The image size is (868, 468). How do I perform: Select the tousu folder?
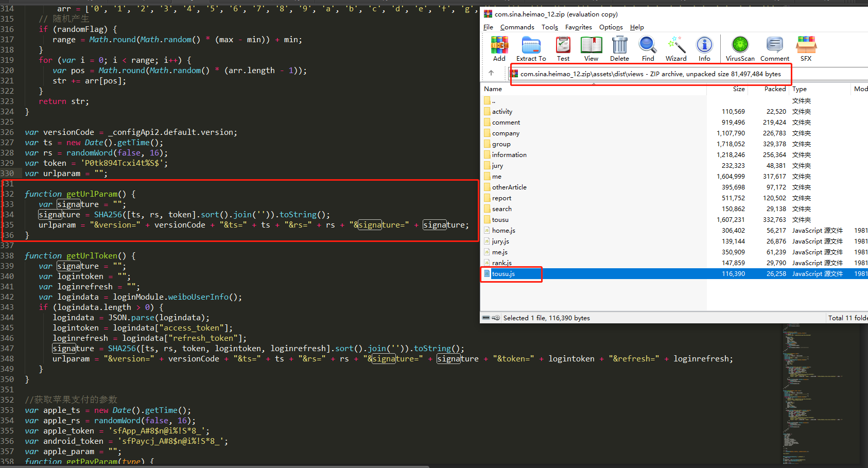674,219
